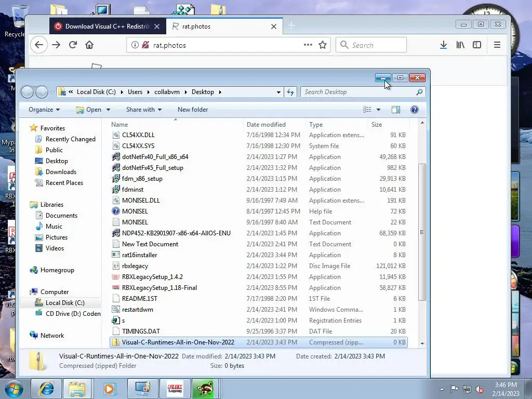Toggle the preview pane
The image size is (532, 399).
[x=396, y=110]
